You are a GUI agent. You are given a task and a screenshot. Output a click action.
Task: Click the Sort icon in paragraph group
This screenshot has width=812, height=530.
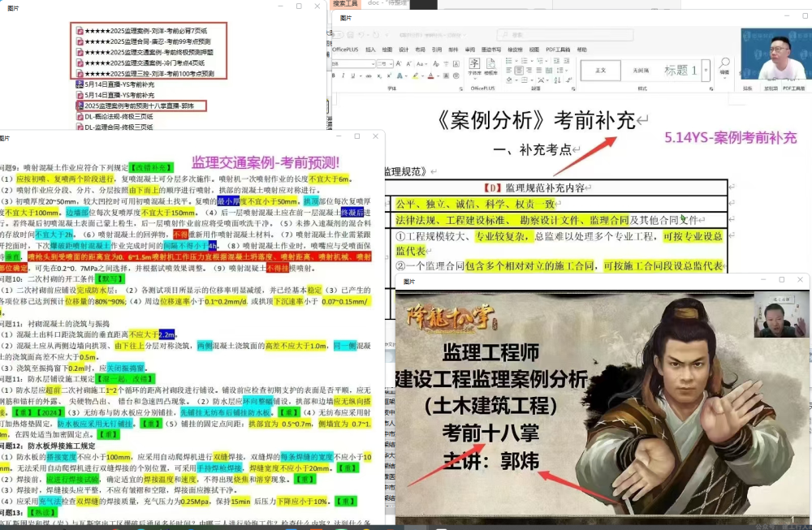tap(557, 80)
